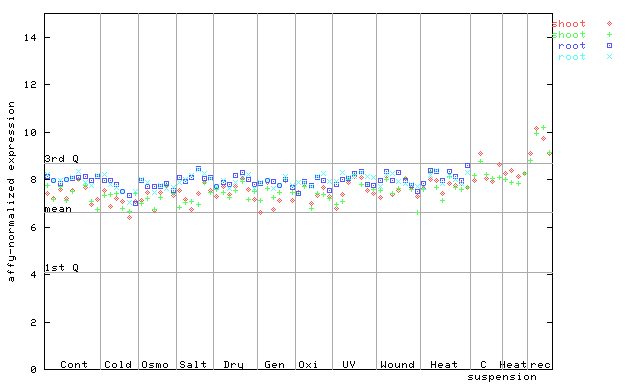640x384 pixels.
Task: Click the 'Oxi' category label
Action: 308,364
